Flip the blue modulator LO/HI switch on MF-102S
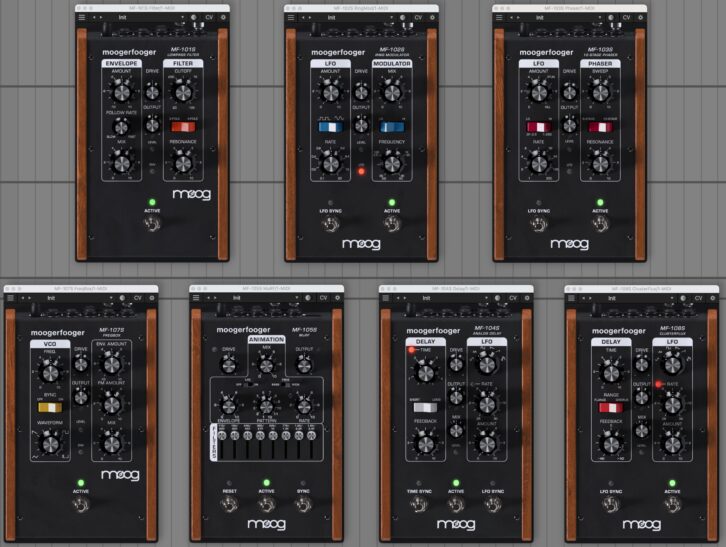The height and width of the screenshot is (547, 726). (x=392, y=126)
